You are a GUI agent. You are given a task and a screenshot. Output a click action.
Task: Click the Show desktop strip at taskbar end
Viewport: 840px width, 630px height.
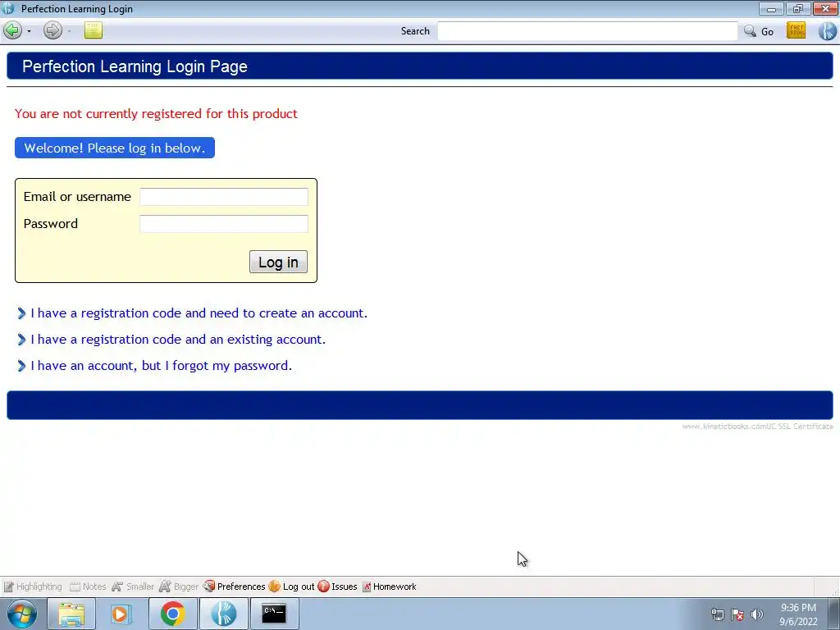(x=834, y=614)
